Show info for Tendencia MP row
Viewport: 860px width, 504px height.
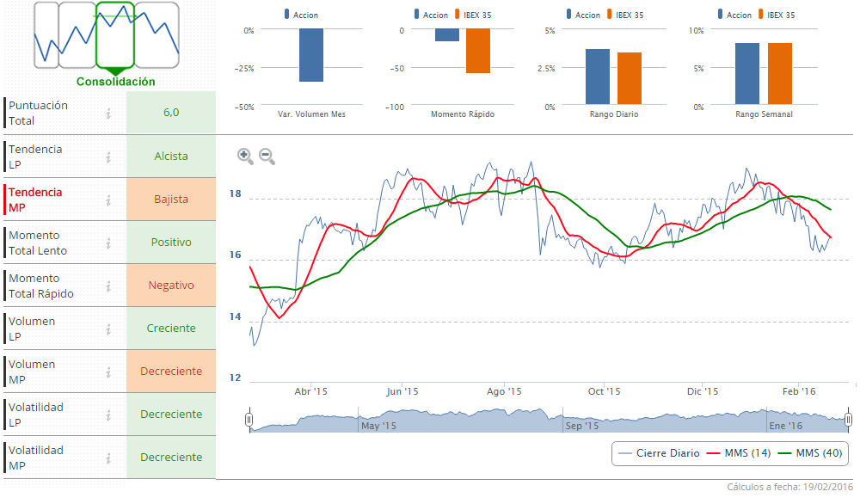[109, 200]
